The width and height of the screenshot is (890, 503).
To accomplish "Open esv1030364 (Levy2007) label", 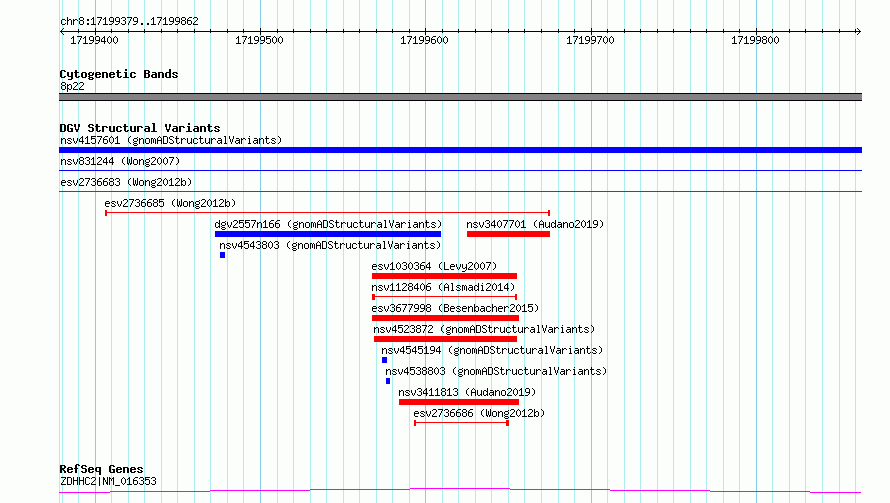I will (x=434, y=266).
